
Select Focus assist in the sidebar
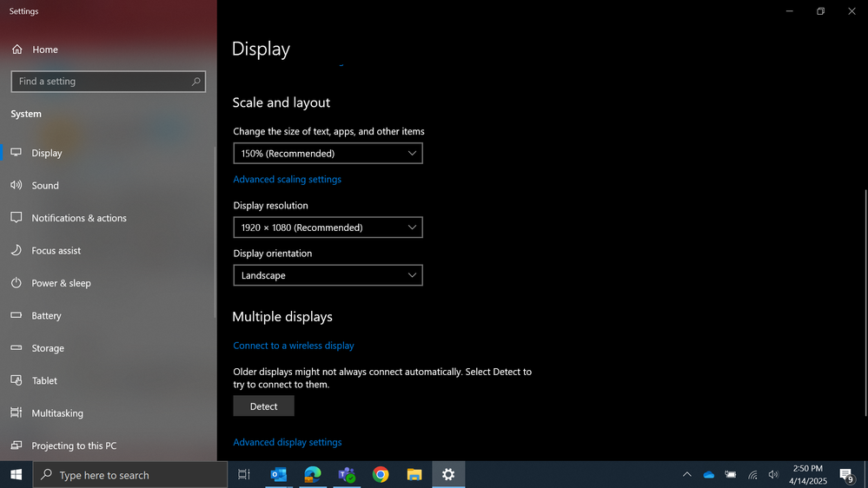click(56, 251)
